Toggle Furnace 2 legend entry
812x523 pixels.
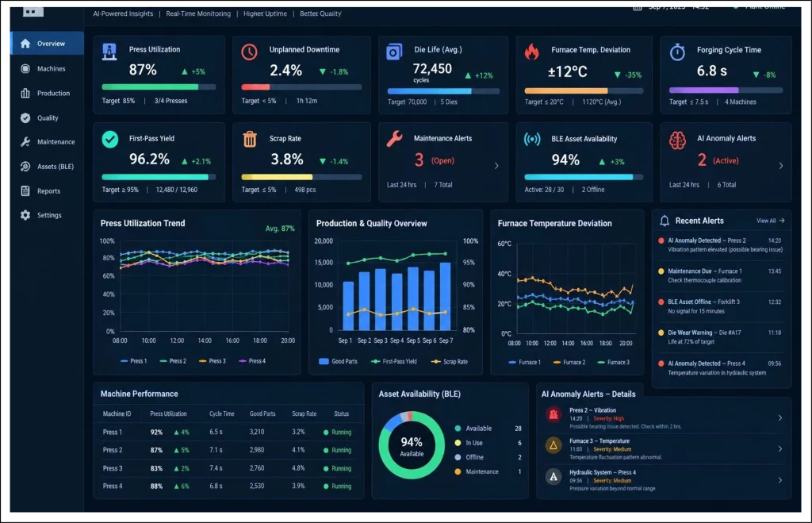569,363
